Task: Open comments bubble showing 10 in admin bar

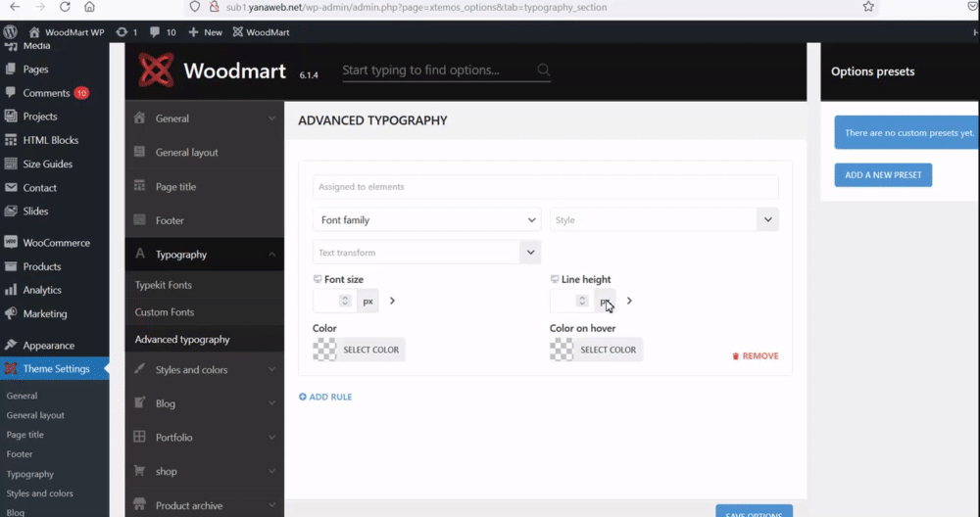Action: pos(163,32)
